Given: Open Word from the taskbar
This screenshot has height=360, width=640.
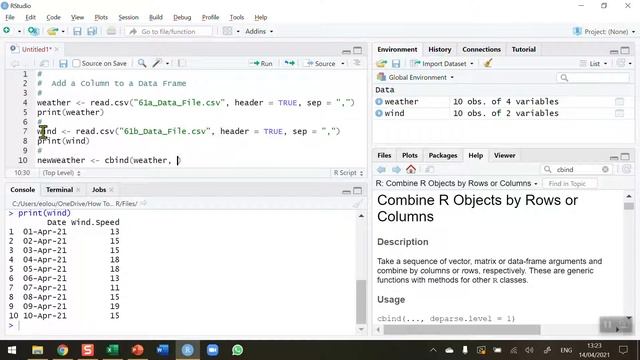Looking at the screenshot, I should [162, 350].
